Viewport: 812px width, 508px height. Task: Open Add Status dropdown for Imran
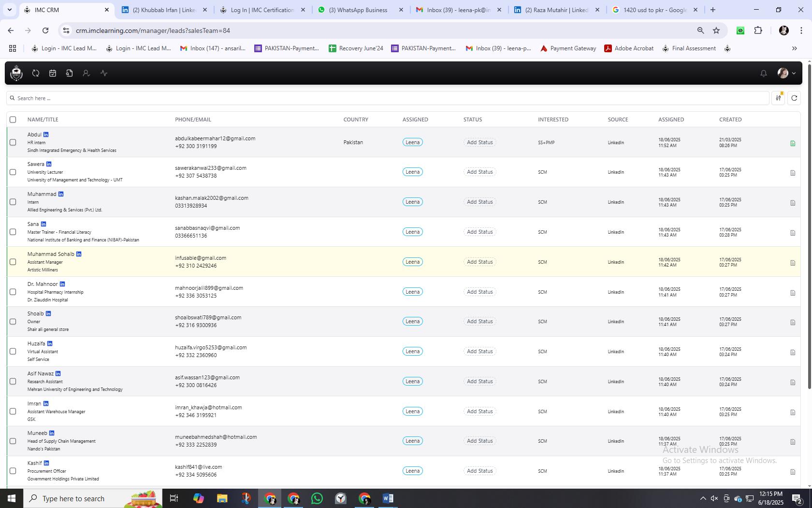(x=479, y=411)
